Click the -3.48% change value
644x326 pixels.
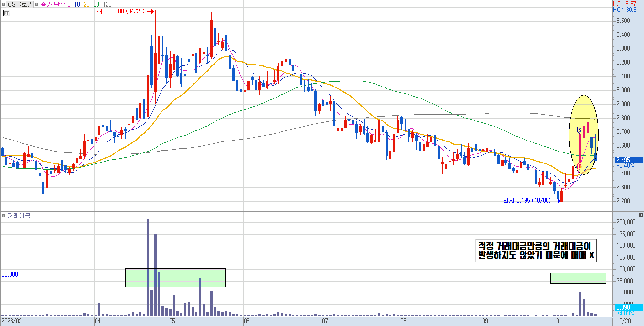625,165
